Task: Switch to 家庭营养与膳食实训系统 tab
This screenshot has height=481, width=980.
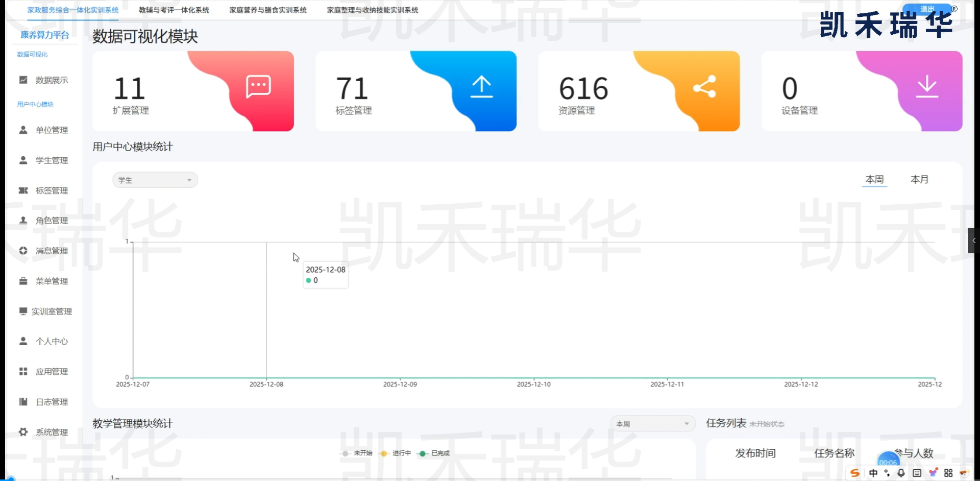Action: point(268,10)
